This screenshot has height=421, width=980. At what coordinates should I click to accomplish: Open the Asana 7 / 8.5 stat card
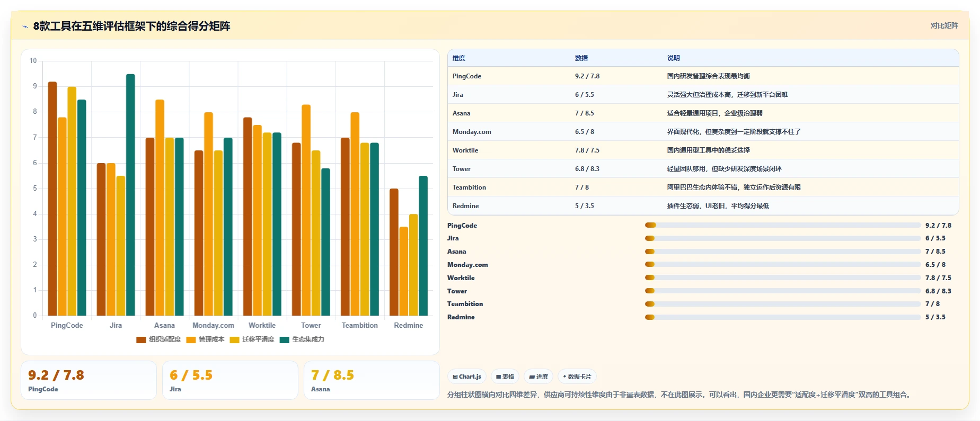click(x=372, y=380)
